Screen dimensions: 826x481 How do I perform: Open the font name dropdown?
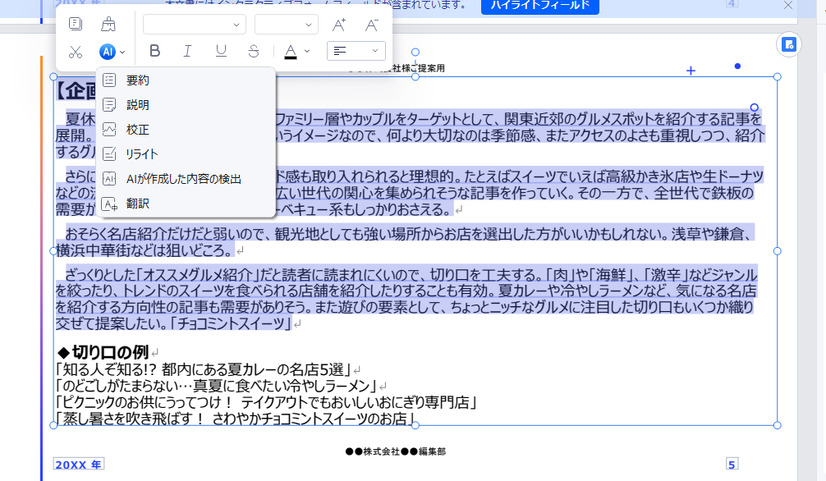tap(194, 24)
